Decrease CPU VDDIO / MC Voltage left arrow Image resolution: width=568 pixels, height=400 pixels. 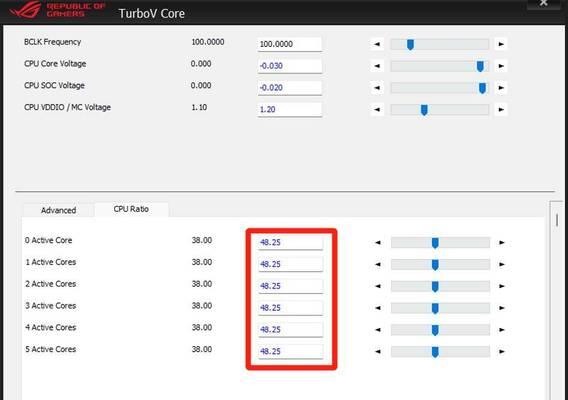click(x=377, y=109)
